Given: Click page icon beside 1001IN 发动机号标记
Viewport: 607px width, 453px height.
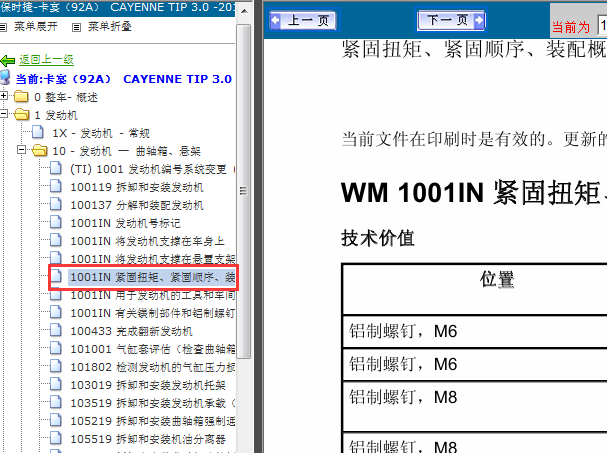Looking at the screenshot, I should click(x=55, y=222).
